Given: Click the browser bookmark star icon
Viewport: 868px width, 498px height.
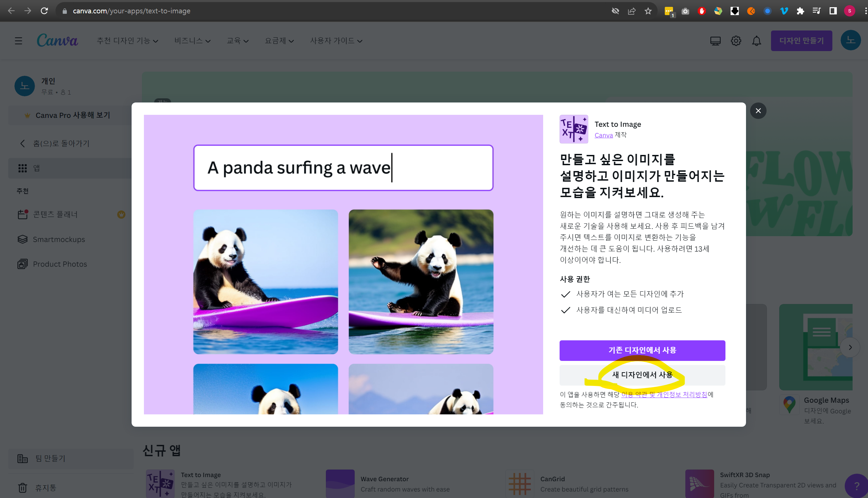Looking at the screenshot, I should coord(648,11).
